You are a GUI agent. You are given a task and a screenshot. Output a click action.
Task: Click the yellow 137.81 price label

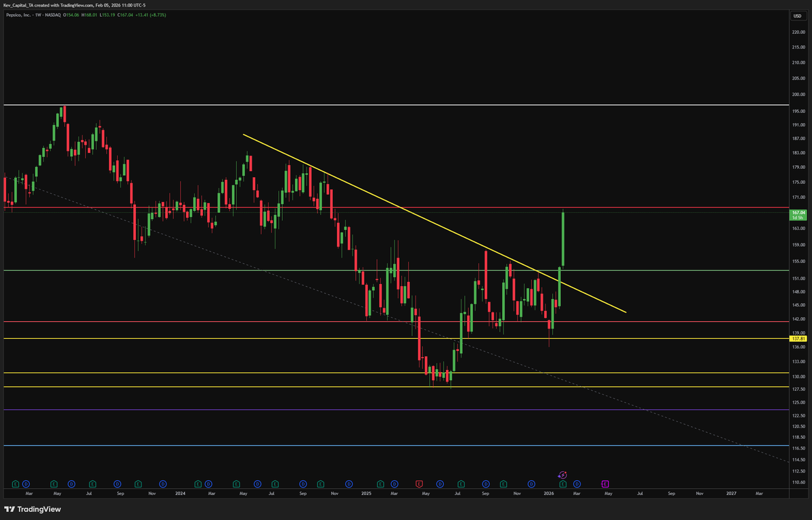[x=798, y=339]
